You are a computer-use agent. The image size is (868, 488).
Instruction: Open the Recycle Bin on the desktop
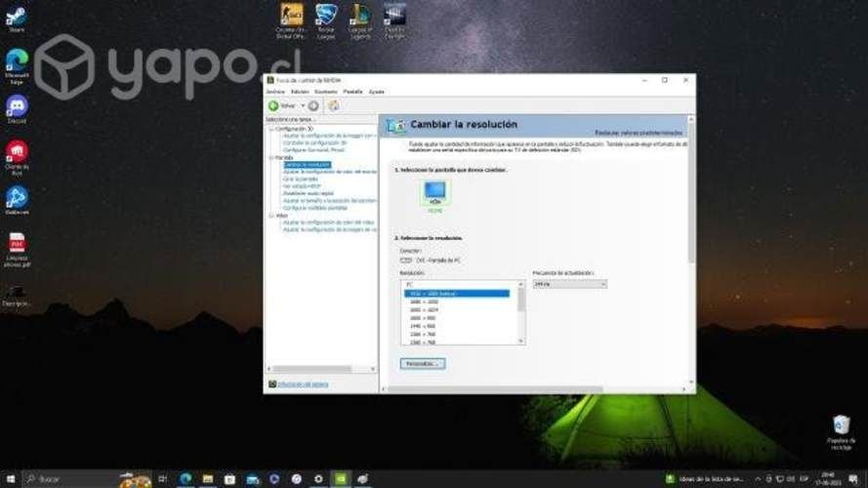(x=841, y=426)
